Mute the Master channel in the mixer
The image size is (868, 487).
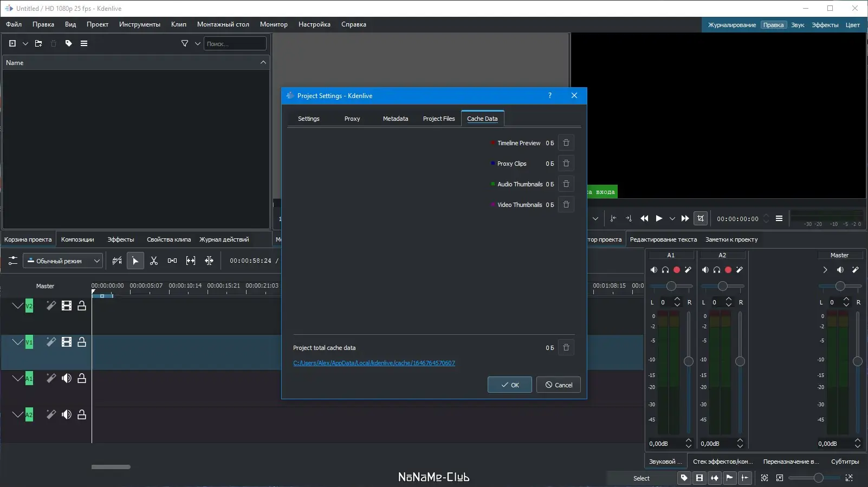point(840,270)
